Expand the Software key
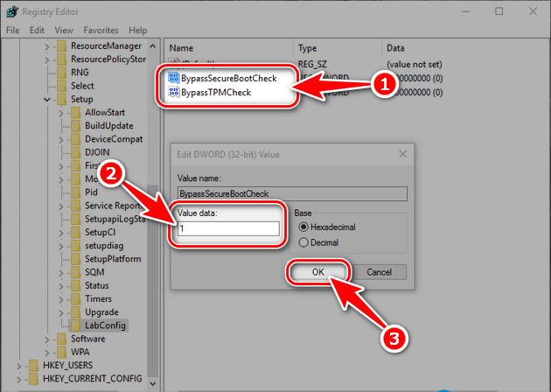Viewport: 551px width, 392px height. pyautogui.click(x=46, y=339)
